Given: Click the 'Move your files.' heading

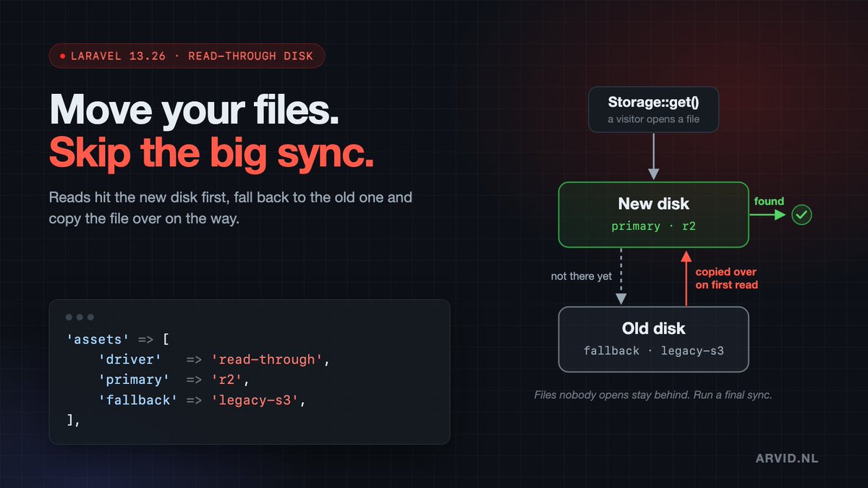Looking at the screenshot, I should [x=195, y=111].
